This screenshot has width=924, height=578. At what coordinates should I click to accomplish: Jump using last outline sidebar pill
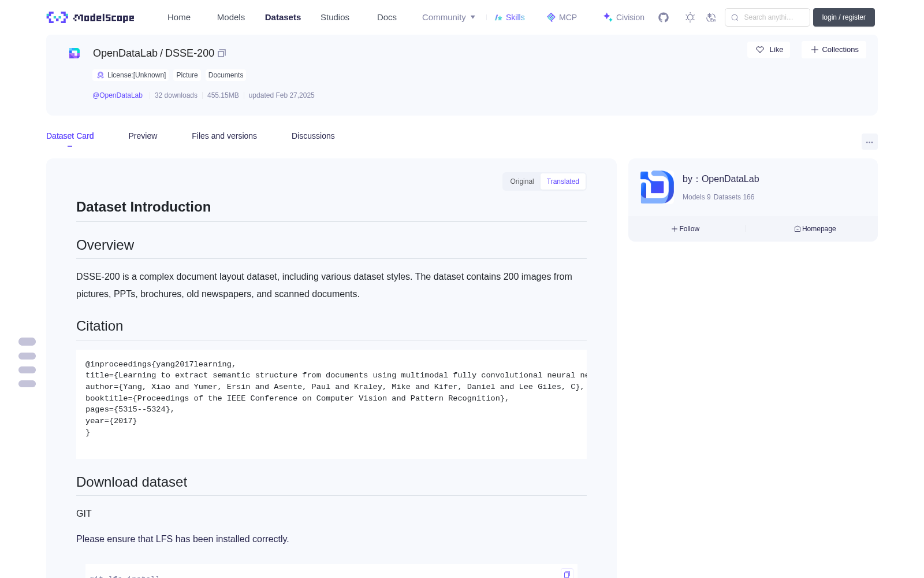(x=27, y=384)
